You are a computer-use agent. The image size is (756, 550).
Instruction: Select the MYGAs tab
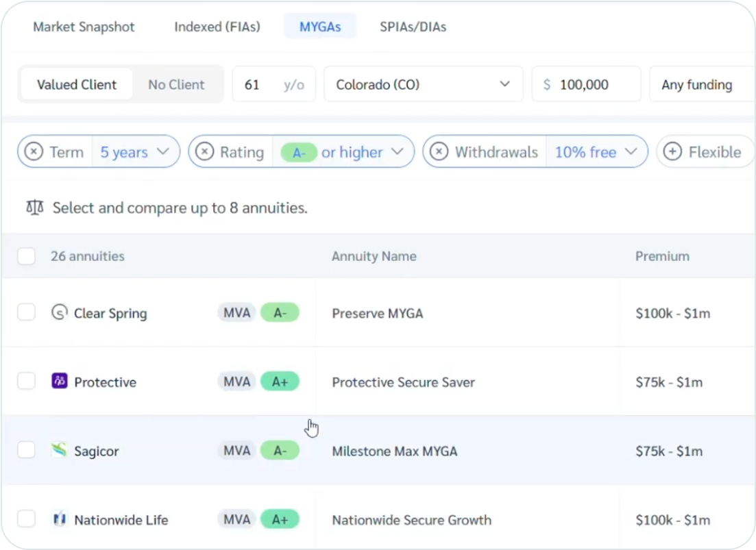[x=320, y=27]
